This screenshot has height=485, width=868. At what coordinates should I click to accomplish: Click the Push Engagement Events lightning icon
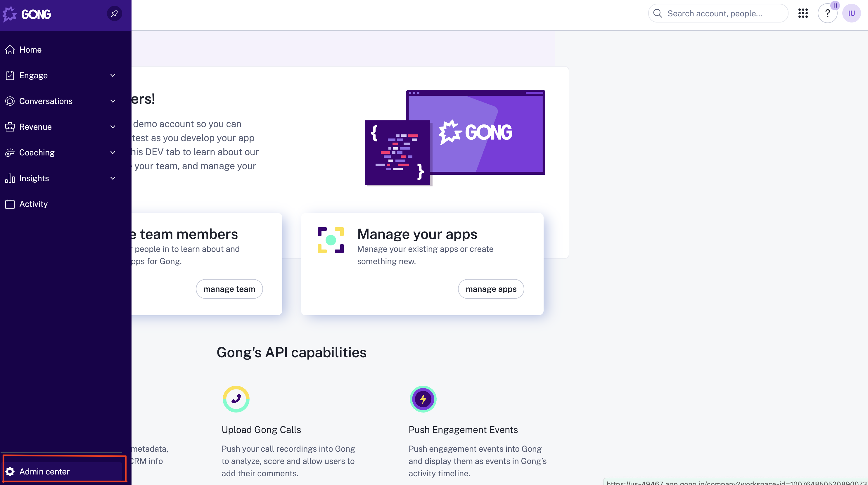(423, 399)
